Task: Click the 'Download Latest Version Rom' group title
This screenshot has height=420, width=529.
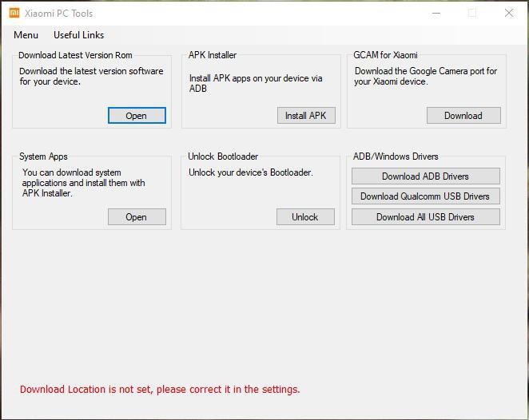Action: point(75,55)
